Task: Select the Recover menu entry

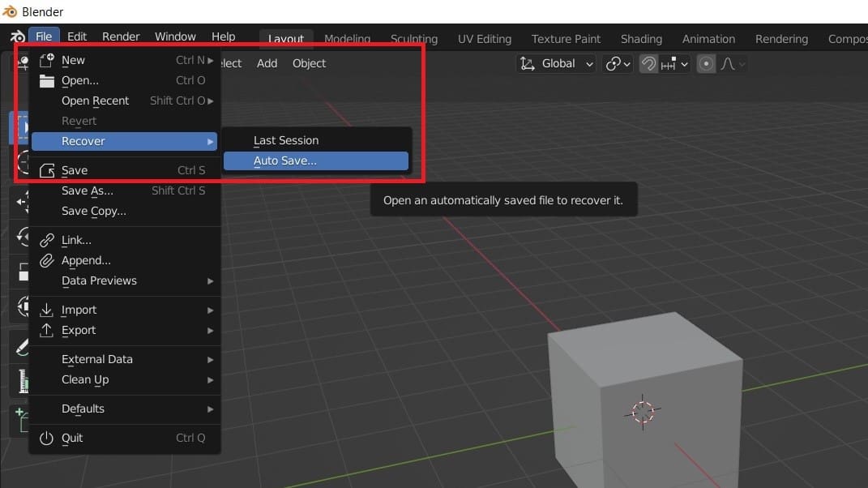Action: (x=125, y=141)
